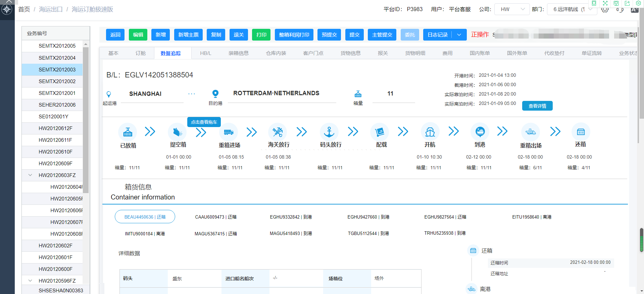Click the business list vertical scrollbar thumb

click(x=86, y=120)
